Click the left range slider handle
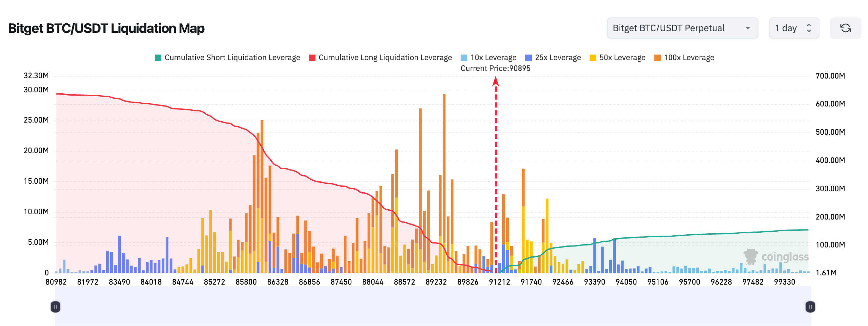This screenshot has width=868, height=326. pyautogui.click(x=55, y=307)
